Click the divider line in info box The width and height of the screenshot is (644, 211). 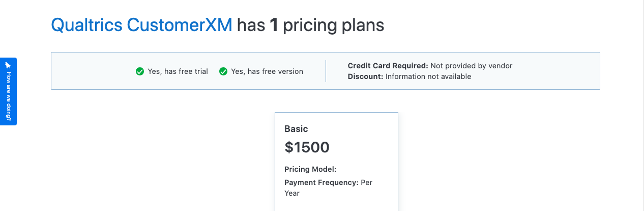326,71
